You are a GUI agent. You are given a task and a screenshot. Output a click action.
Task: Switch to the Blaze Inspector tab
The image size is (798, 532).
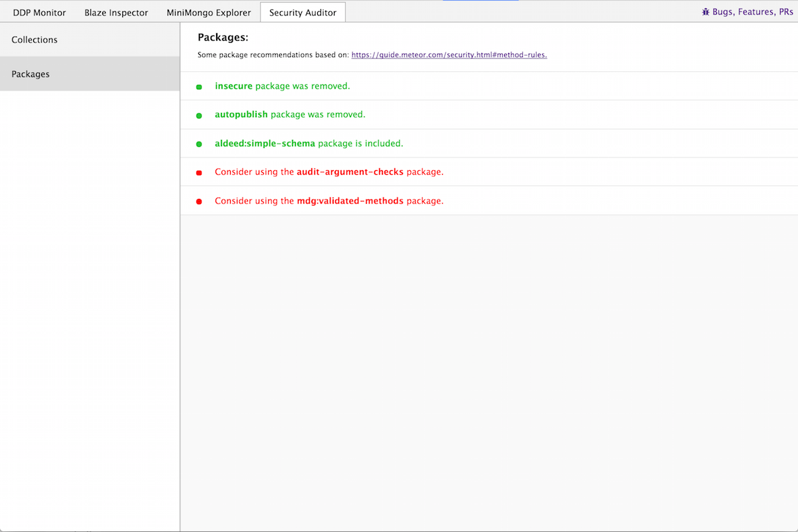pyautogui.click(x=116, y=12)
